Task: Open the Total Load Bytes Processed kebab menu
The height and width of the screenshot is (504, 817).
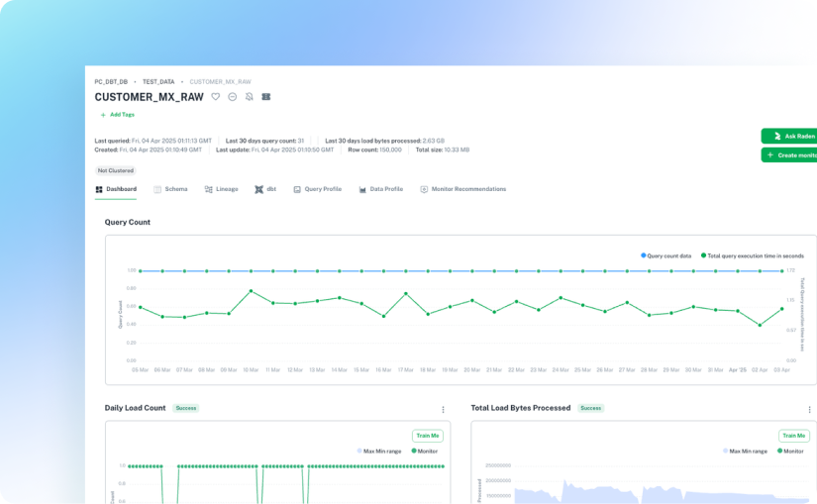Action: (x=809, y=410)
